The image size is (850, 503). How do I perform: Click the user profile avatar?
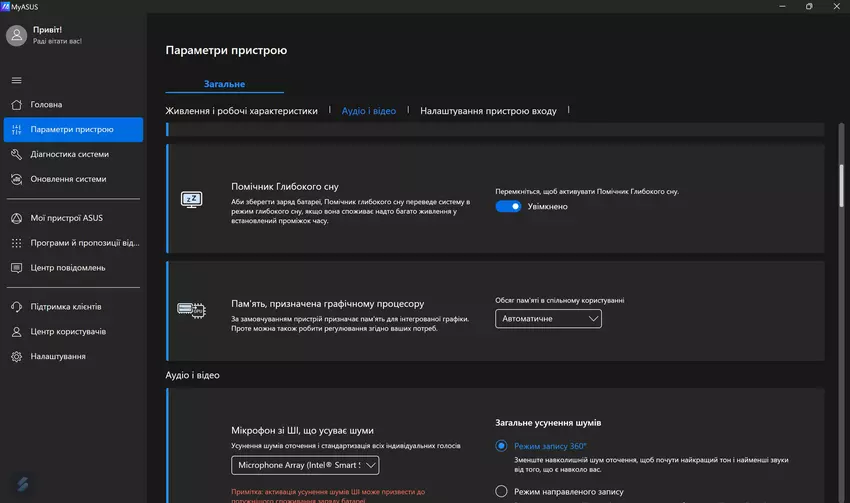tap(16, 36)
